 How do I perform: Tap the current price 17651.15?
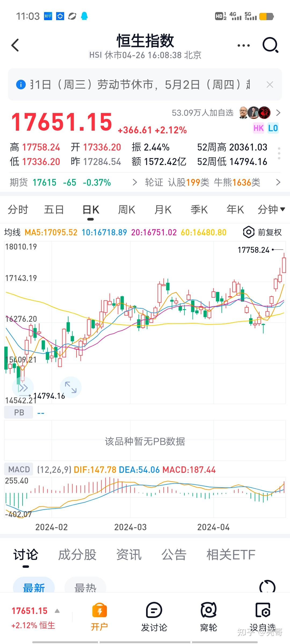coord(61,122)
